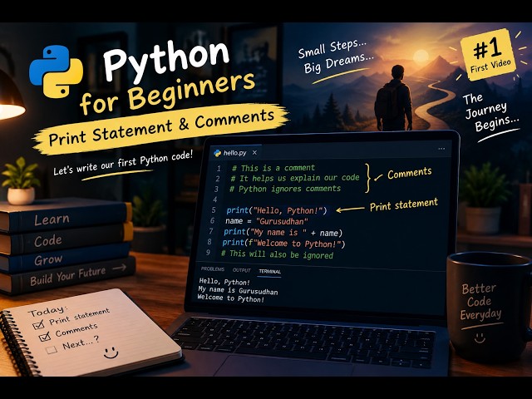
Task: Click the yellow "Comments" annotation beside the brace
Action: pos(410,173)
